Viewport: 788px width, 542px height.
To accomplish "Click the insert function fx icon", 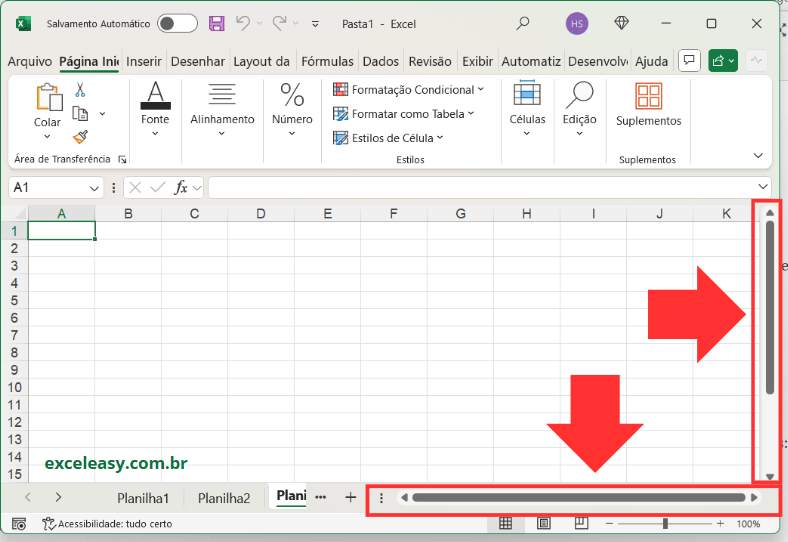I will [x=181, y=187].
